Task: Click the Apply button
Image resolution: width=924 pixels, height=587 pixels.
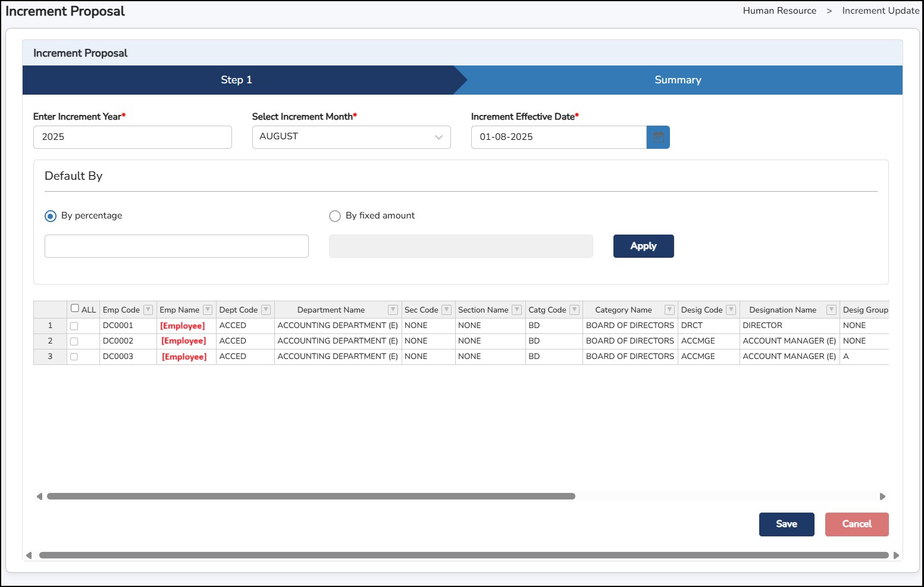Action: (643, 246)
